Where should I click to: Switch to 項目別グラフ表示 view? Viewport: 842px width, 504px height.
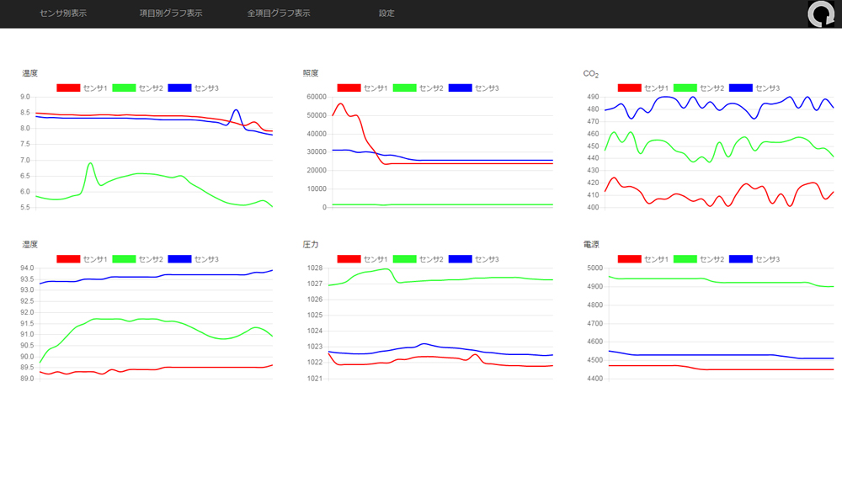(x=171, y=13)
